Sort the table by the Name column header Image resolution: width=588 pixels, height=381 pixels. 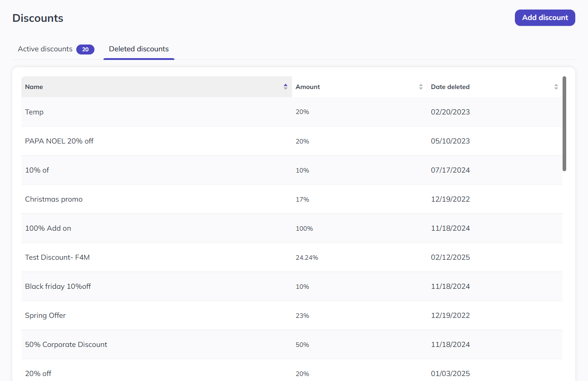[157, 87]
